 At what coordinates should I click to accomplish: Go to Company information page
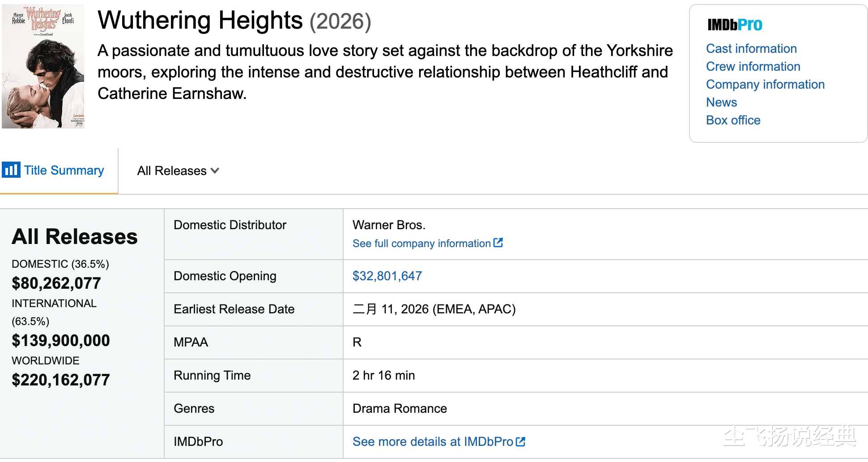point(765,84)
